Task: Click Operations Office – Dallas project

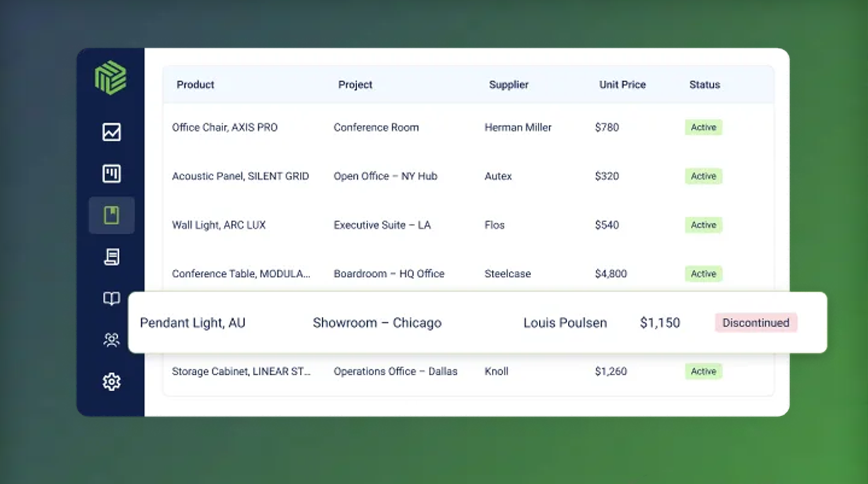Action: point(395,371)
